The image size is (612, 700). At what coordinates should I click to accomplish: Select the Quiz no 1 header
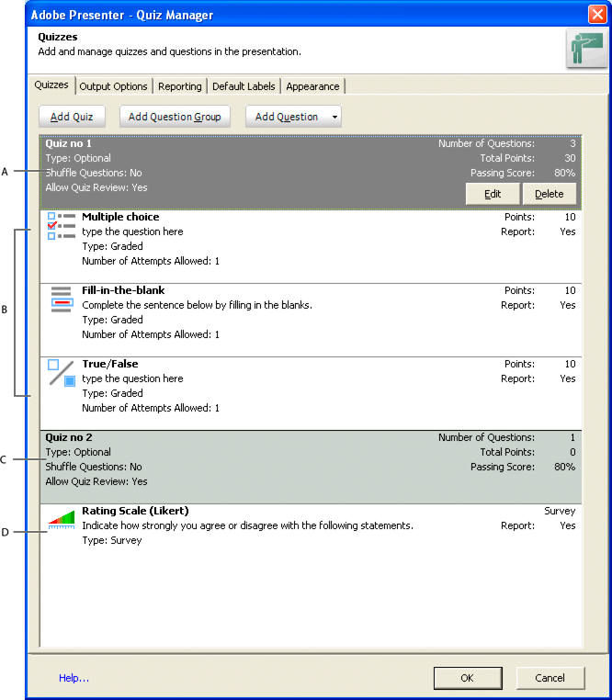point(311,173)
